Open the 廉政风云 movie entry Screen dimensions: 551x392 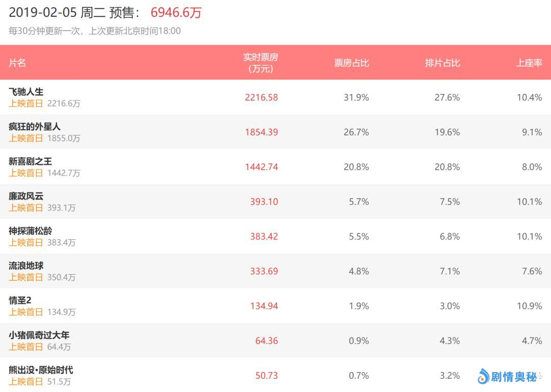pos(26,196)
